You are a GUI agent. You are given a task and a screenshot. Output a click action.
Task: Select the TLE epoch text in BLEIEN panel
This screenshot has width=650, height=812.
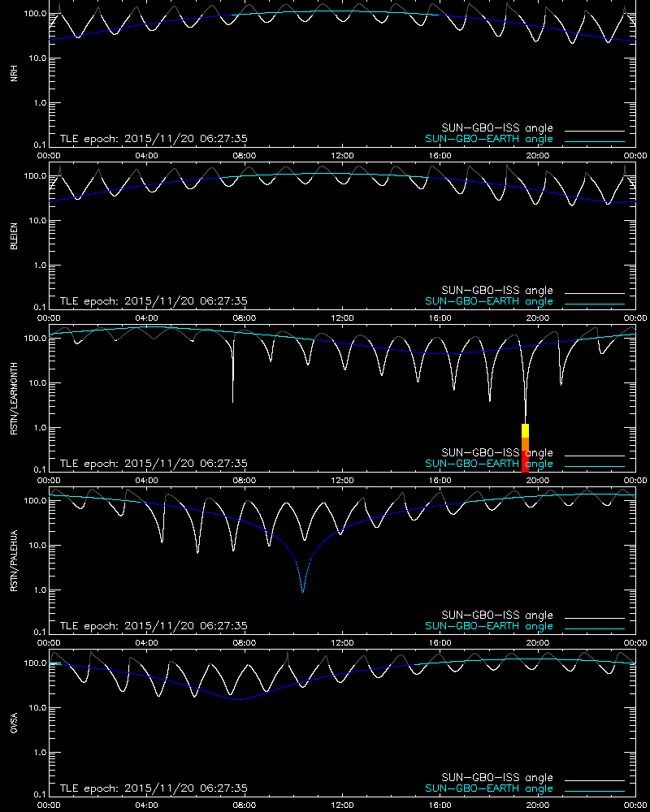[x=154, y=301]
